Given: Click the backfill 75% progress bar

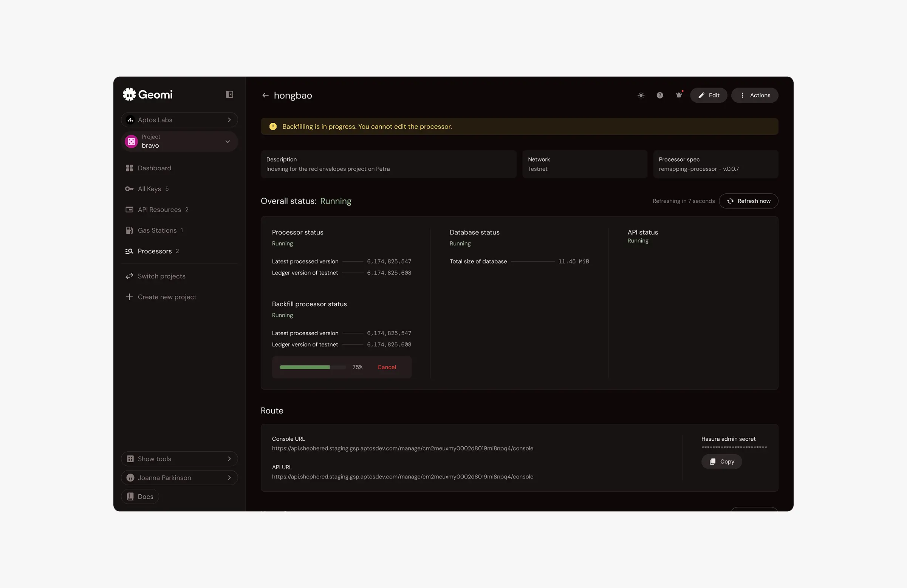Looking at the screenshot, I should [x=313, y=367].
